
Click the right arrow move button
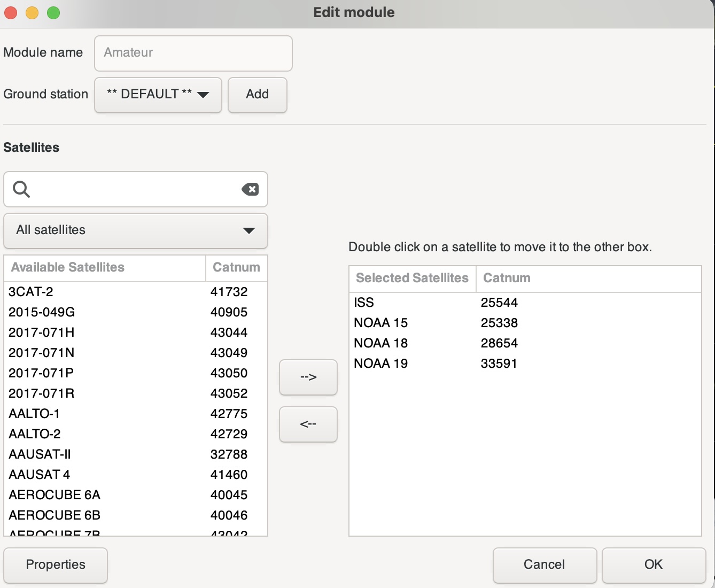click(308, 377)
